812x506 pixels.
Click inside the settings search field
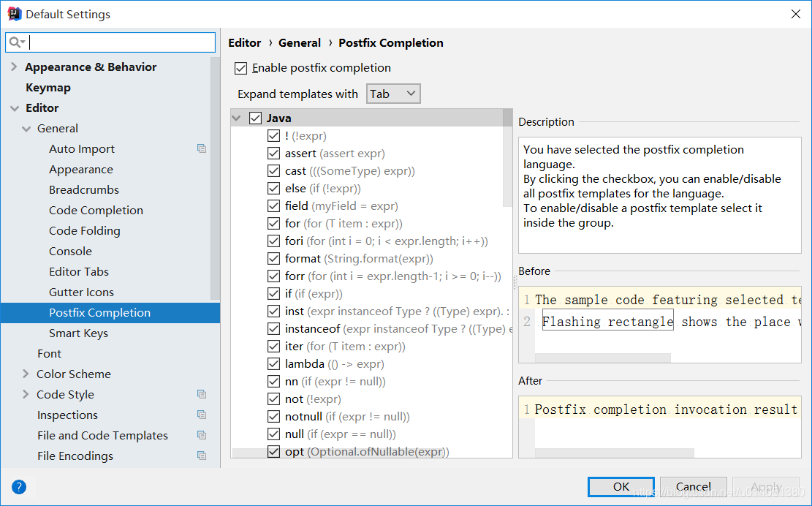pyautogui.click(x=121, y=42)
